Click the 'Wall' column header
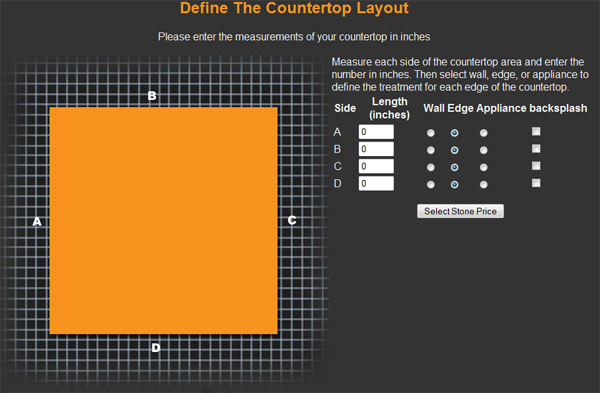Viewport: 600px width, 393px height. [434, 108]
